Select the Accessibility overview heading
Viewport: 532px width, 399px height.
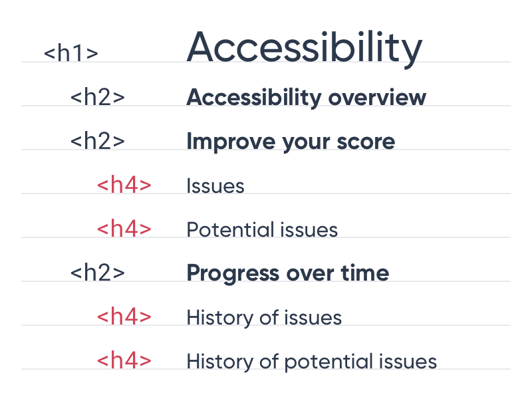(x=306, y=97)
